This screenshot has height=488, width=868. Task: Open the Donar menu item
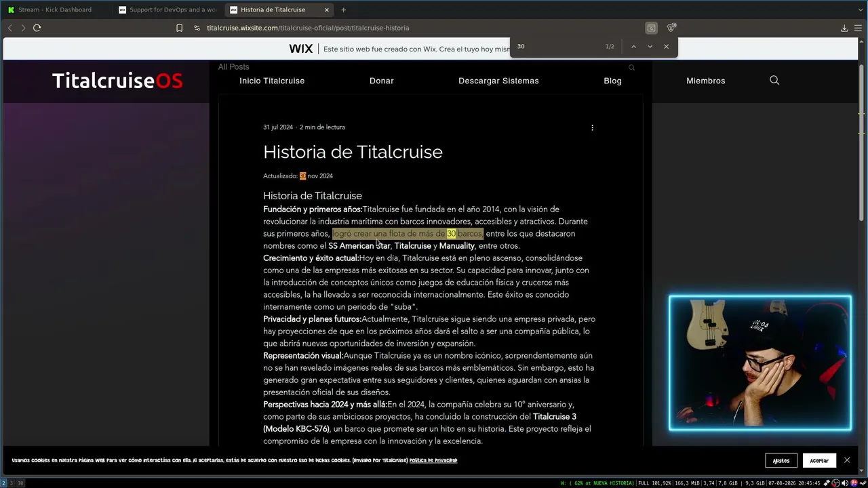point(382,81)
